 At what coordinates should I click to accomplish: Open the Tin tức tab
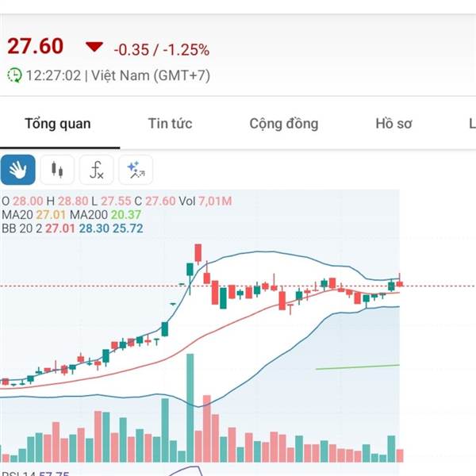pyautogui.click(x=170, y=123)
